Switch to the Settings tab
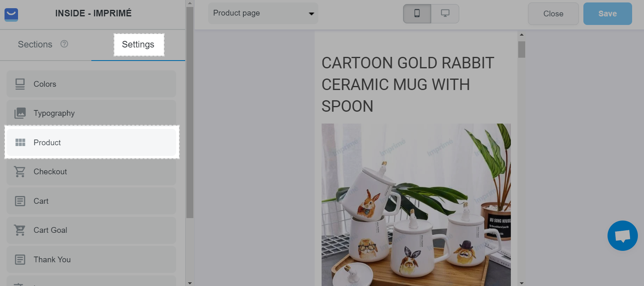The width and height of the screenshot is (644, 286). point(138,45)
